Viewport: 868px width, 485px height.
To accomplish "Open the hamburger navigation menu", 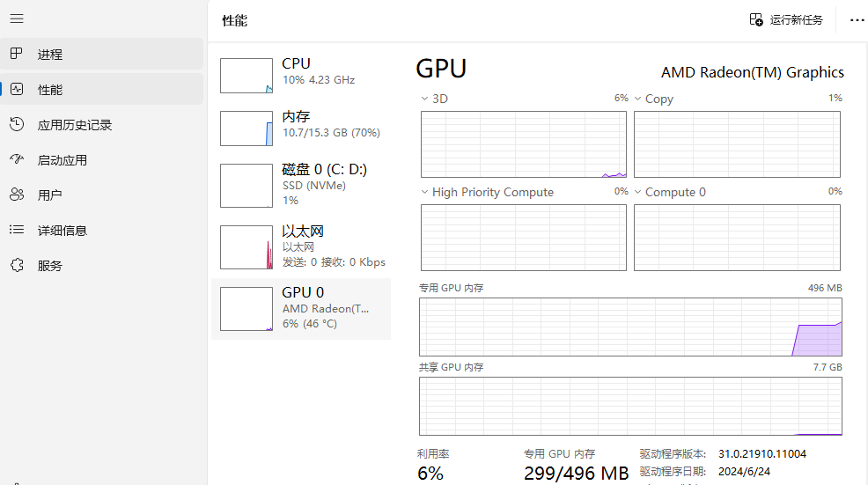I will pos(17,18).
